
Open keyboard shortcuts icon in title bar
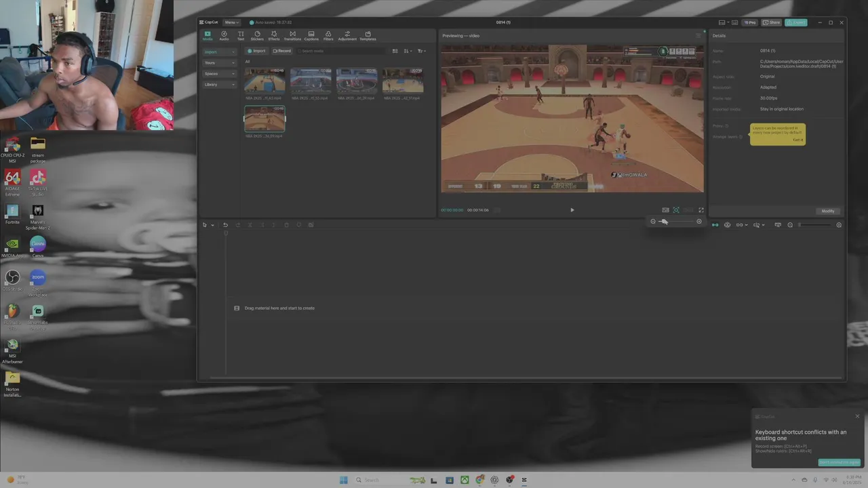[734, 22]
